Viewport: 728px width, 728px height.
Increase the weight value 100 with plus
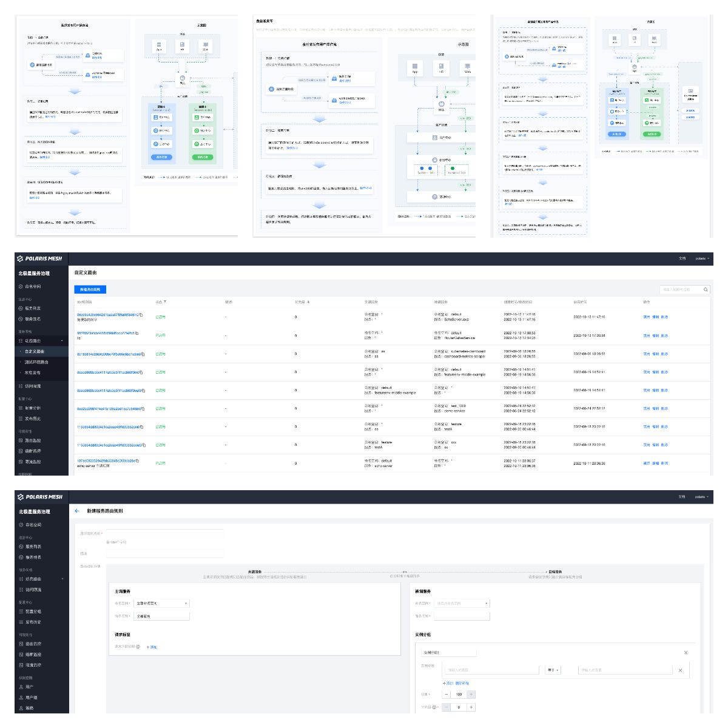[x=471, y=694]
